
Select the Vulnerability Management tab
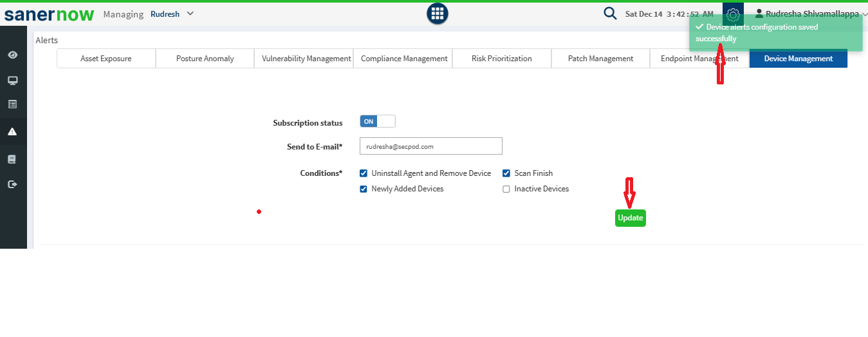point(306,59)
